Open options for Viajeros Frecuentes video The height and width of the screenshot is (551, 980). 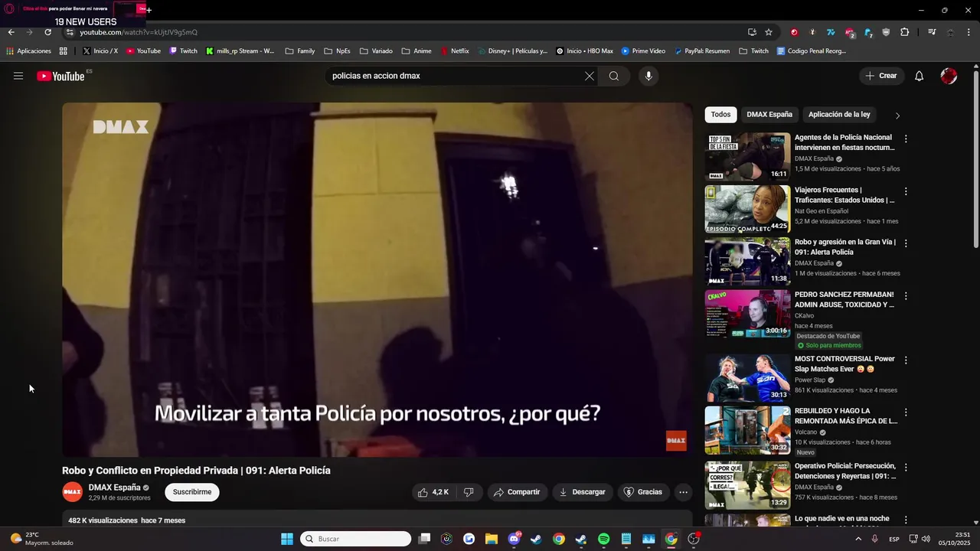coord(906,191)
